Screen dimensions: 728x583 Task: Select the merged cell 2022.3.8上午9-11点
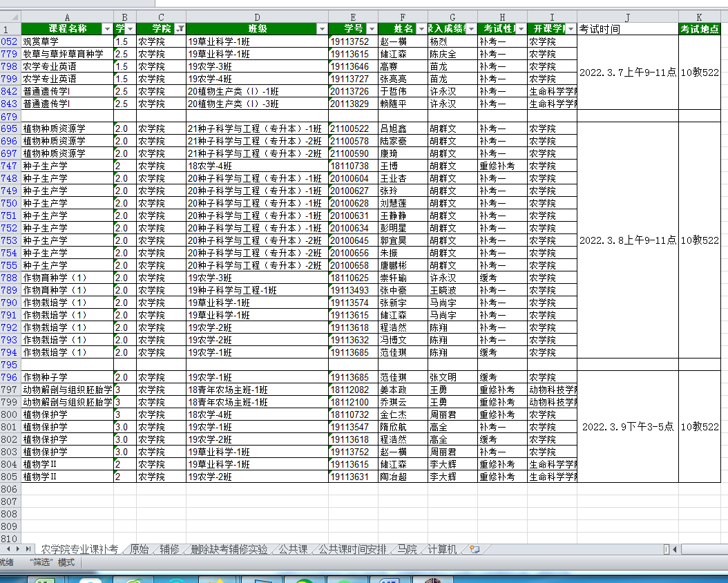pyautogui.click(x=627, y=240)
